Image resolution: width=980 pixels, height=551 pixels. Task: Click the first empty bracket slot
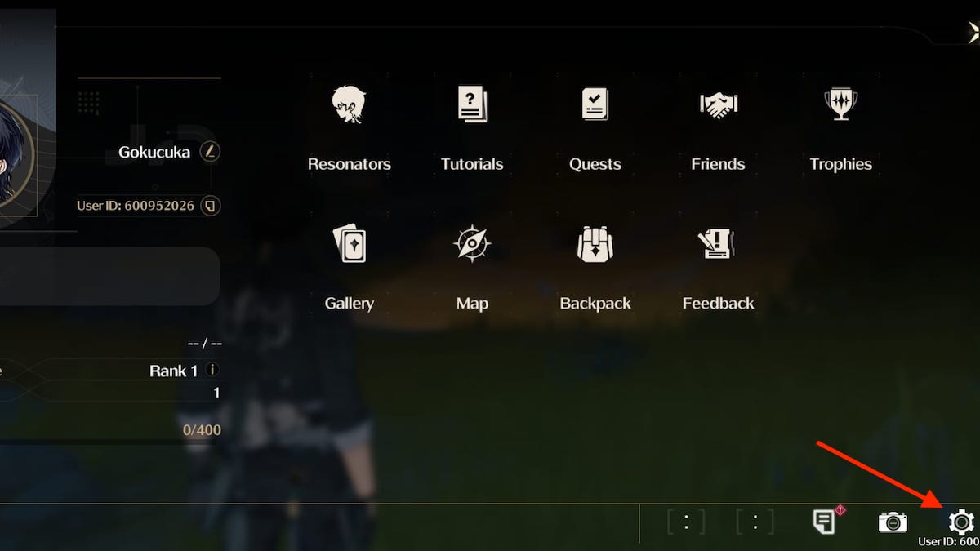click(686, 522)
